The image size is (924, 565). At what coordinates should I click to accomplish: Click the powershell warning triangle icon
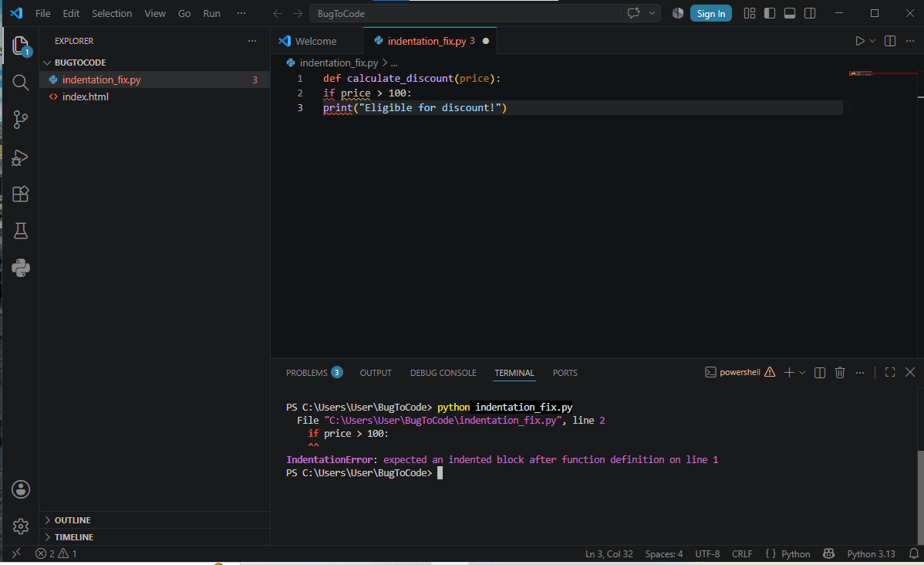[x=770, y=372]
